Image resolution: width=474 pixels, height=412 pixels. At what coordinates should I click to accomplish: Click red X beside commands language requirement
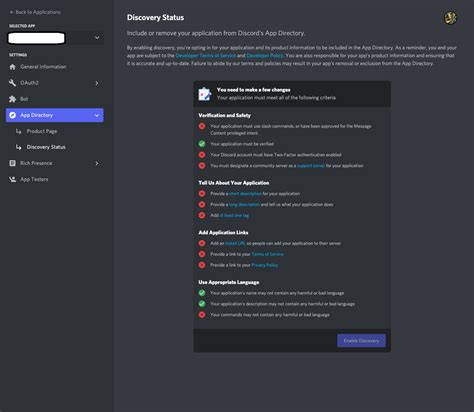[202, 315]
